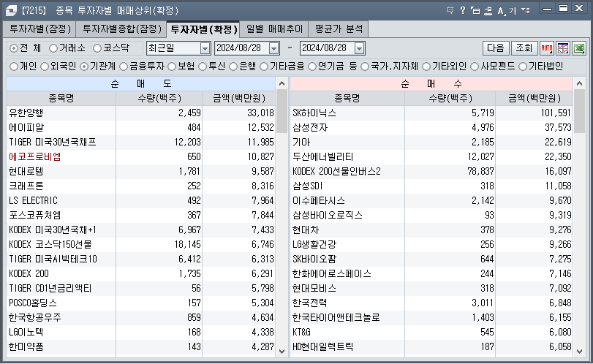The height and width of the screenshot is (364, 593).
Task: Select the POSCO홀딩스 row
Action: [140, 303]
